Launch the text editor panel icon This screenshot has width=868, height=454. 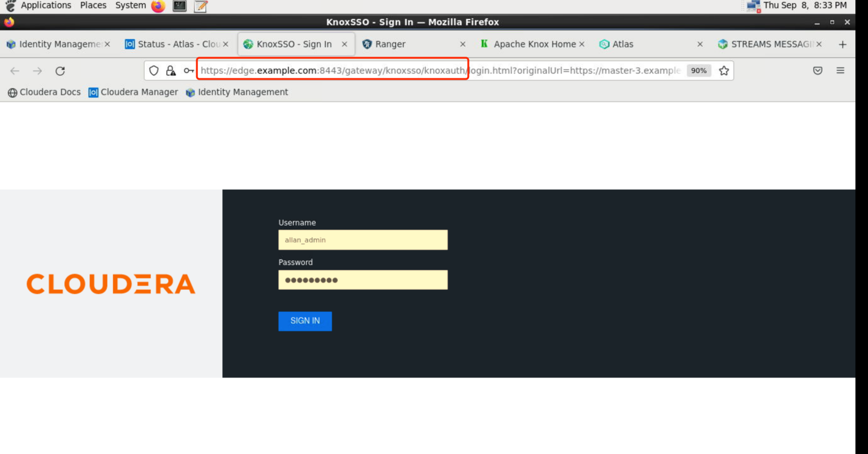coord(200,6)
